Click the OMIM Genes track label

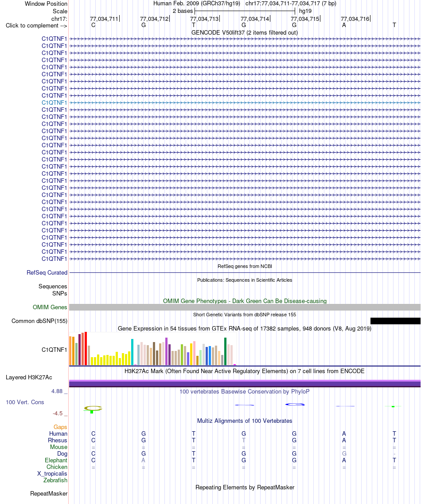(x=50, y=307)
